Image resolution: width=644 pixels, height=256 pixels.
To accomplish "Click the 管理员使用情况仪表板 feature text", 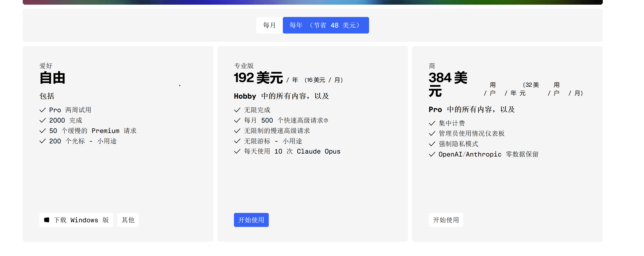I will coord(471,134).
